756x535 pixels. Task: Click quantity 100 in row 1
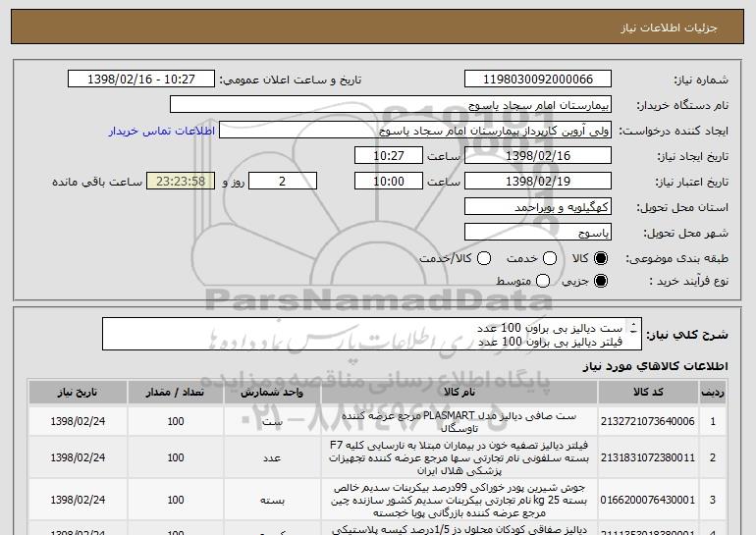[x=176, y=421]
